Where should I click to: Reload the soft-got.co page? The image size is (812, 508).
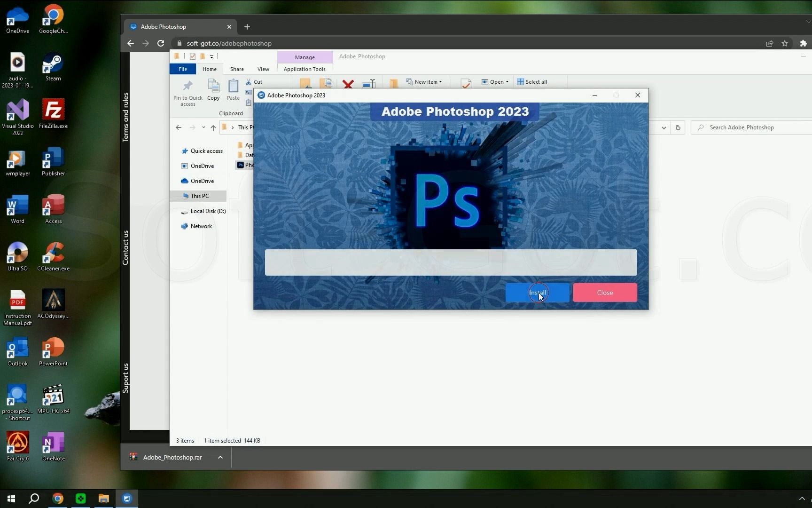tap(161, 43)
